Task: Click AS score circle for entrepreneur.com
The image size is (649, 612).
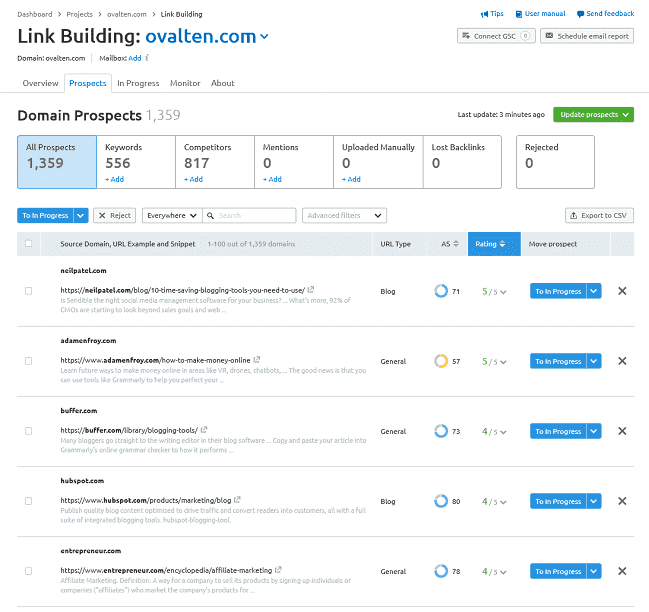Action: [441, 571]
